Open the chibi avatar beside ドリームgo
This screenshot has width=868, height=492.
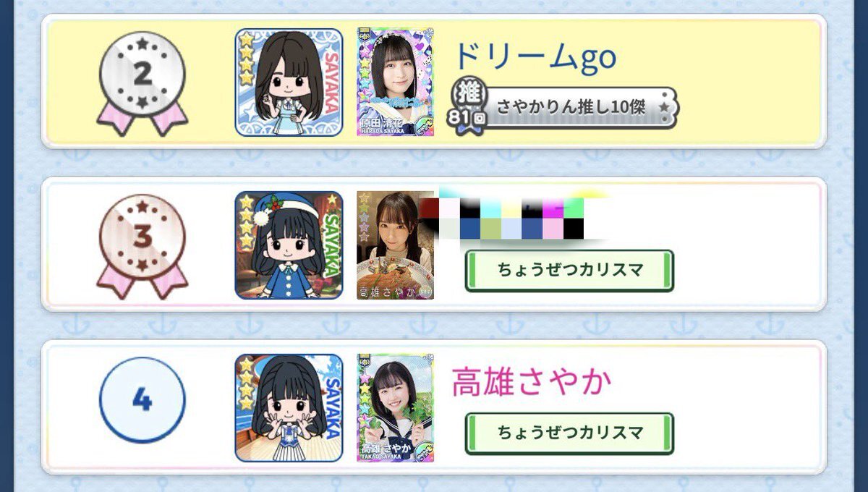(289, 82)
